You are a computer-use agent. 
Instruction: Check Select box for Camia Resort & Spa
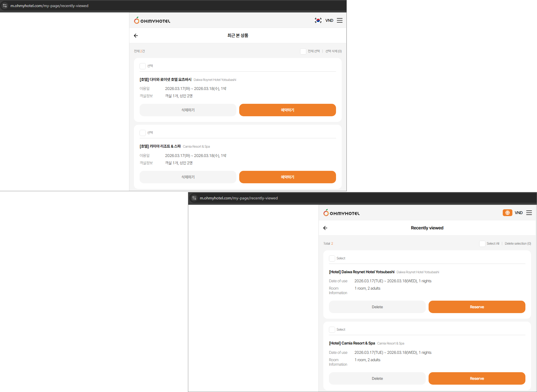[x=332, y=329]
